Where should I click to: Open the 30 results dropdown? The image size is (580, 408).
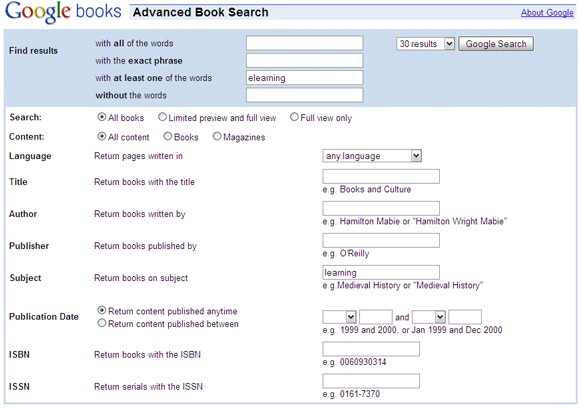[x=425, y=44]
